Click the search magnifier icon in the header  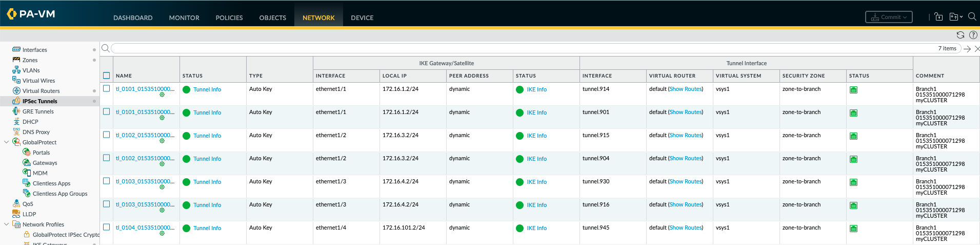point(972,16)
